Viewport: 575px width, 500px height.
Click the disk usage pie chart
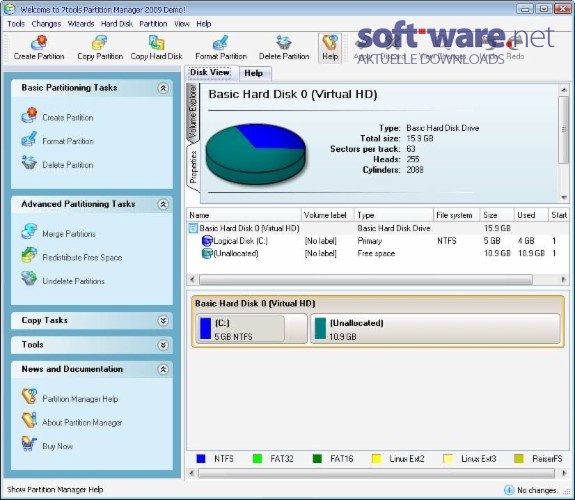[255, 154]
